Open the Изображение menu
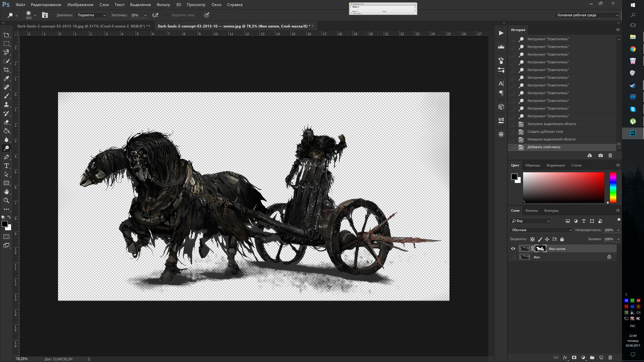 click(80, 5)
